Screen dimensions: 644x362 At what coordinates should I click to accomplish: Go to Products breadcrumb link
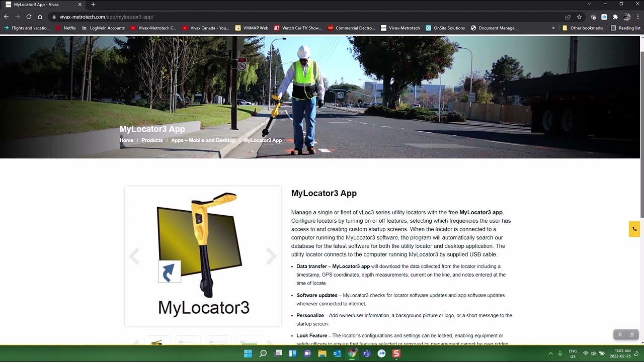tap(152, 140)
